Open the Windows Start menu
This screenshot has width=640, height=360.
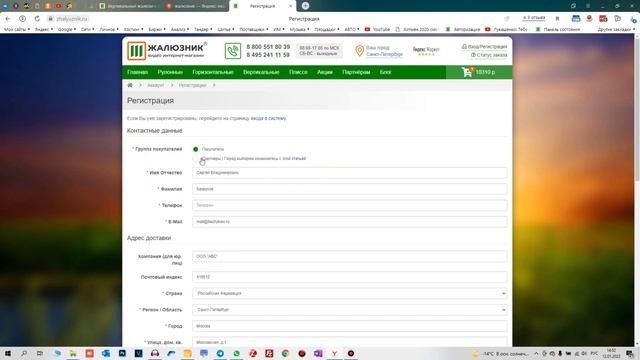7,353
